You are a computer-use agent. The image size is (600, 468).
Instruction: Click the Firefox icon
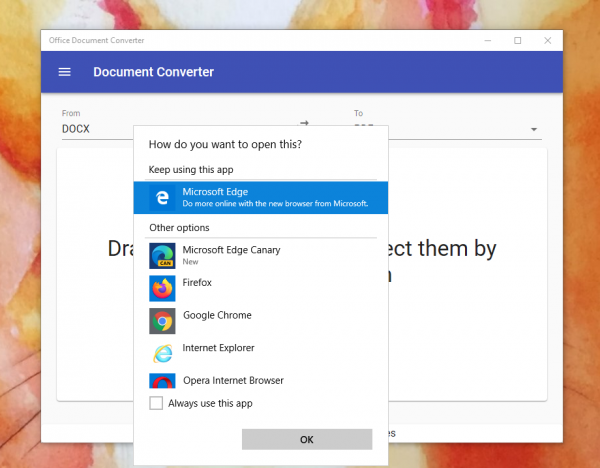coord(162,288)
